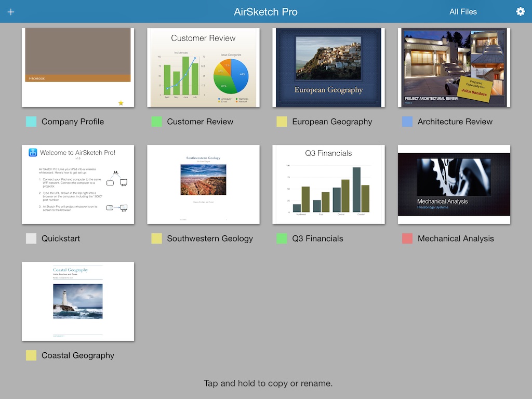532x399 pixels.
Task: Open the Southwestern Geology thumbnail
Action: pos(203,184)
